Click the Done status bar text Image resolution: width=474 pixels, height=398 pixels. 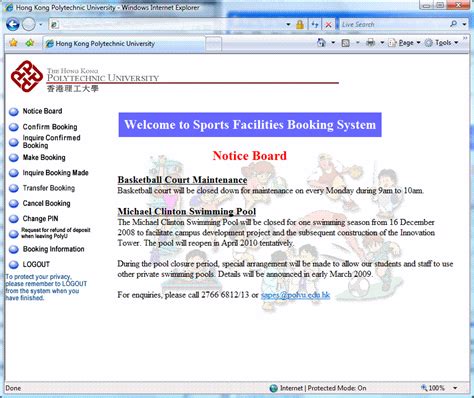coord(13,388)
